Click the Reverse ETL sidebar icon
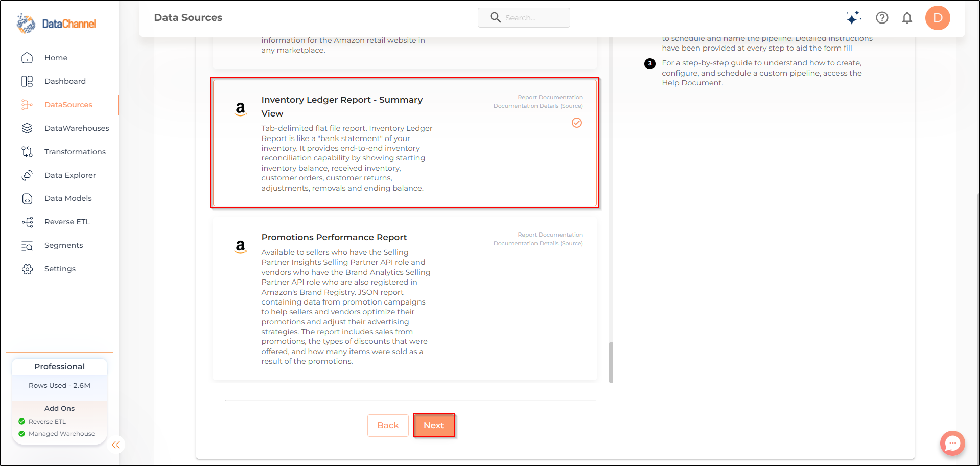Image resolution: width=980 pixels, height=466 pixels. [27, 222]
